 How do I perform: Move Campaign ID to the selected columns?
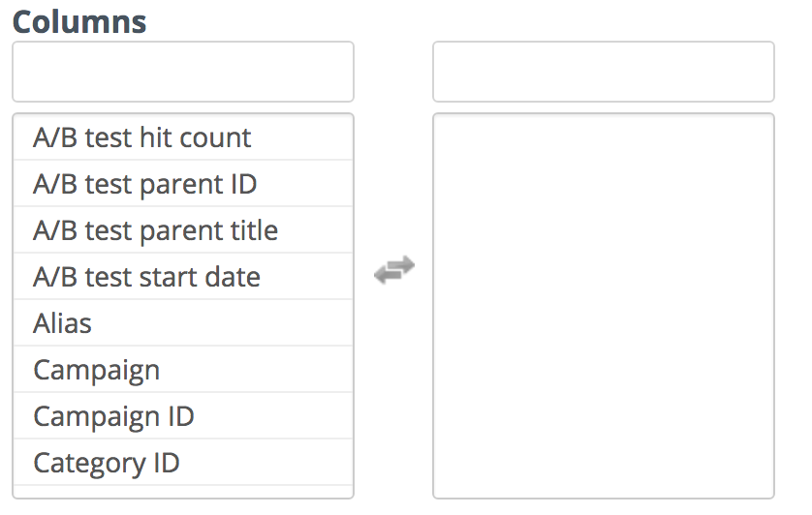coord(183,416)
